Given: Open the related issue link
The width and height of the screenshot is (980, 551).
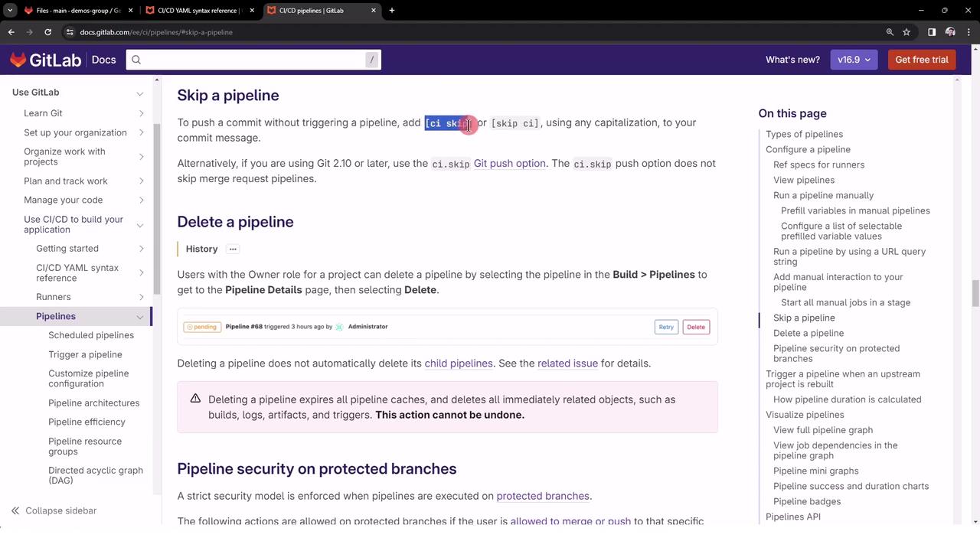Looking at the screenshot, I should tap(567, 364).
